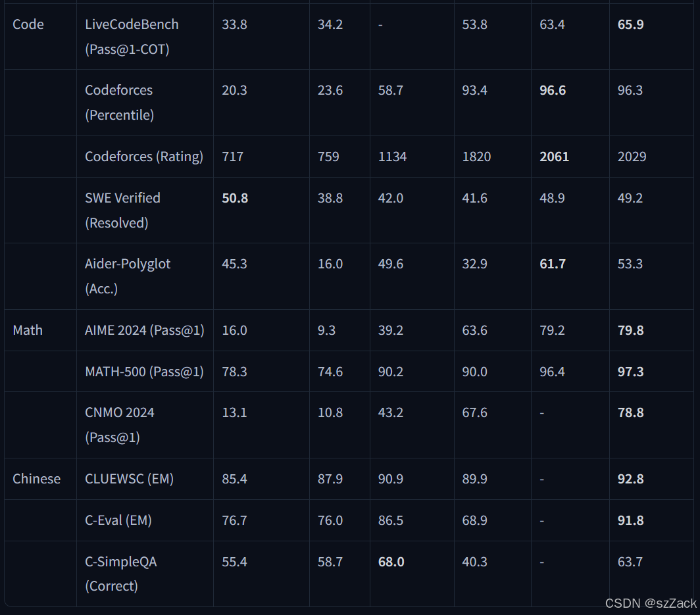Click the Aider-Polyglot value 49.6
Screen dimensions: 700x615
391,264
